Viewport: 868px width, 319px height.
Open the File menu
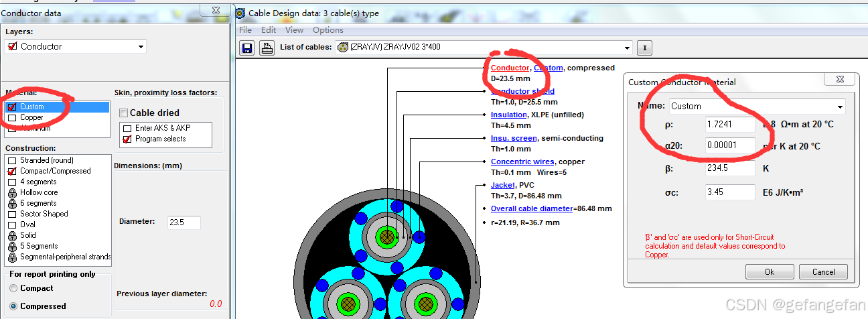click(x=245, y=30)
